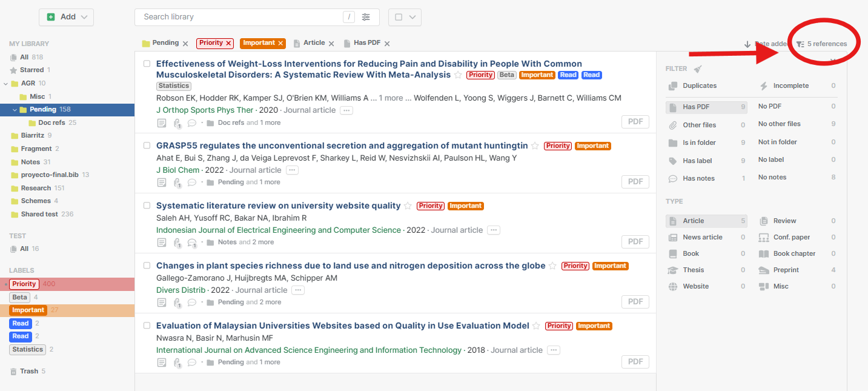Open advanced search options sliders icon
The width and height of the screenshot is (868, 391).
(366, 17)
